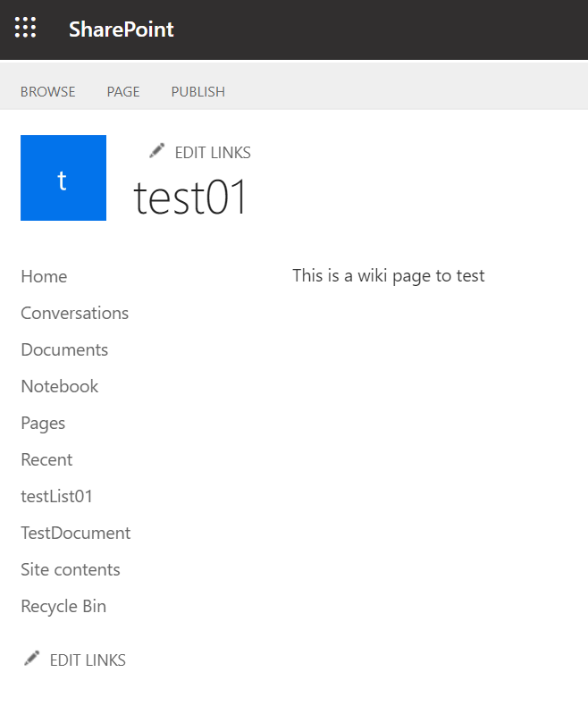Open the Recycle Bin
The width and height of the screenshot is (588, 706).
click(x=63, y=607)
